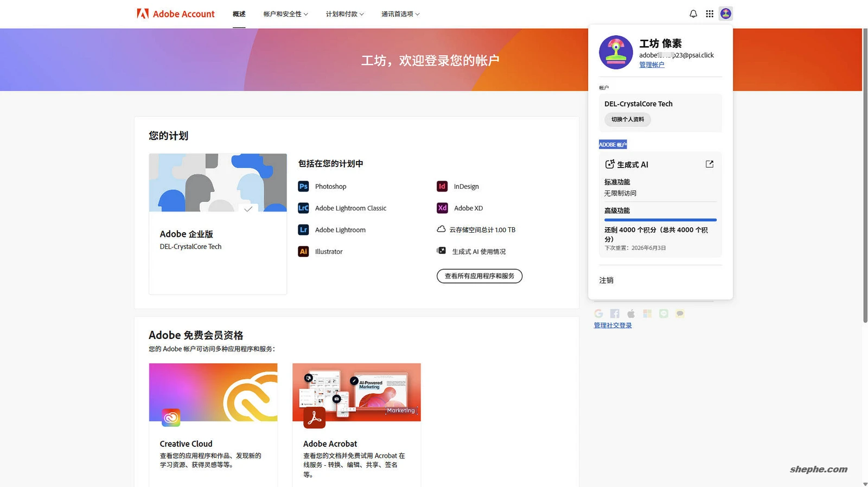The image size is (868, 487).
Task: Click the Adobe Acrobat app icon
Action: [314, 418]
